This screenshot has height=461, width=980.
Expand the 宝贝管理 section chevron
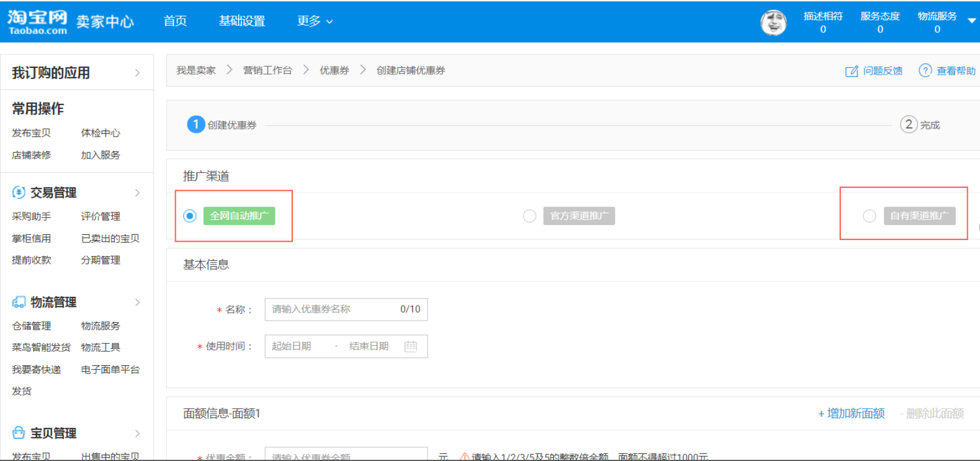(137, 433)
